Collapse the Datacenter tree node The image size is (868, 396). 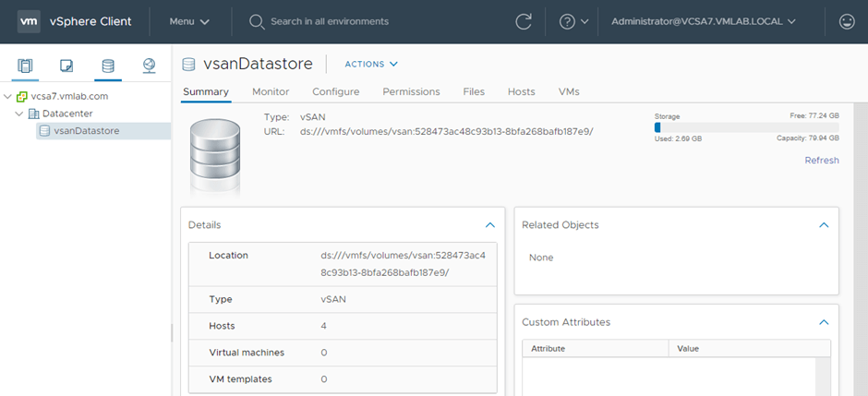pyautogui.click(x=19, y=114)
